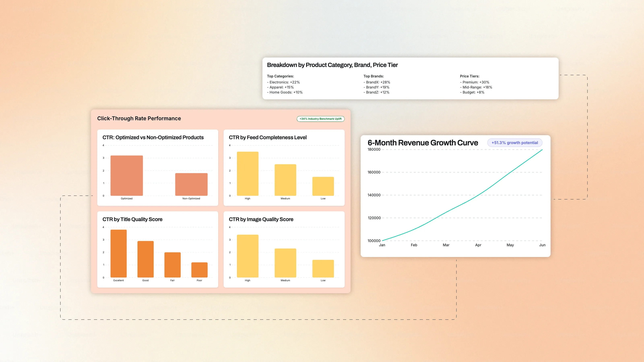Click the Mar label on revenue chart
Screen dimensions: 644x362
[x=446, y=245]
